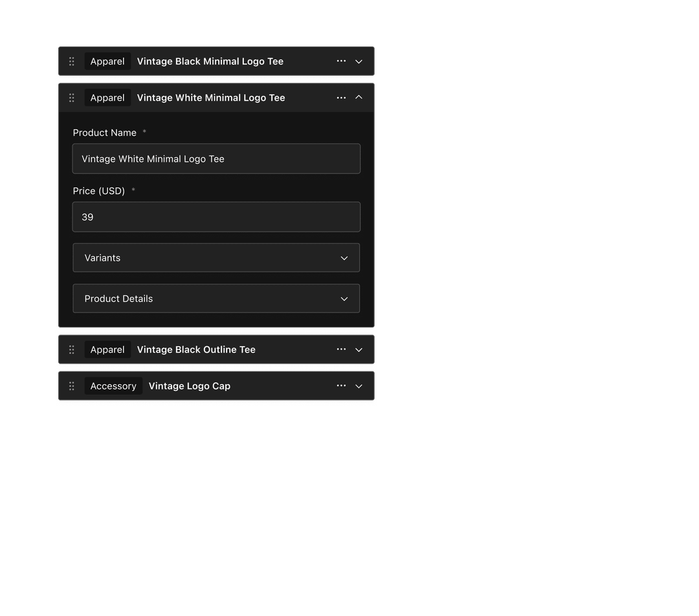Viewport: 699px width, 616px height.
Task: Expand the Product Details section
Action: coord(216,299)
